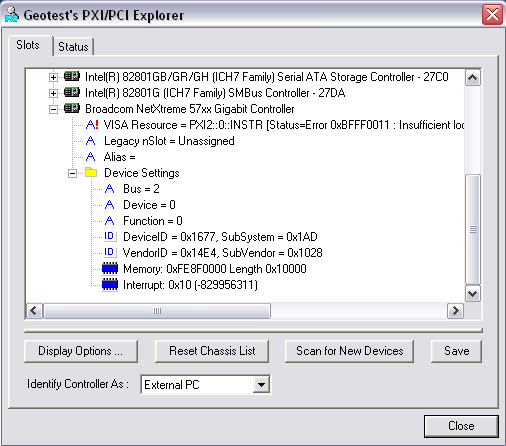Click the error icon next to VISA Resource
This screenshot has height=446, width=506.
[92, 125]
